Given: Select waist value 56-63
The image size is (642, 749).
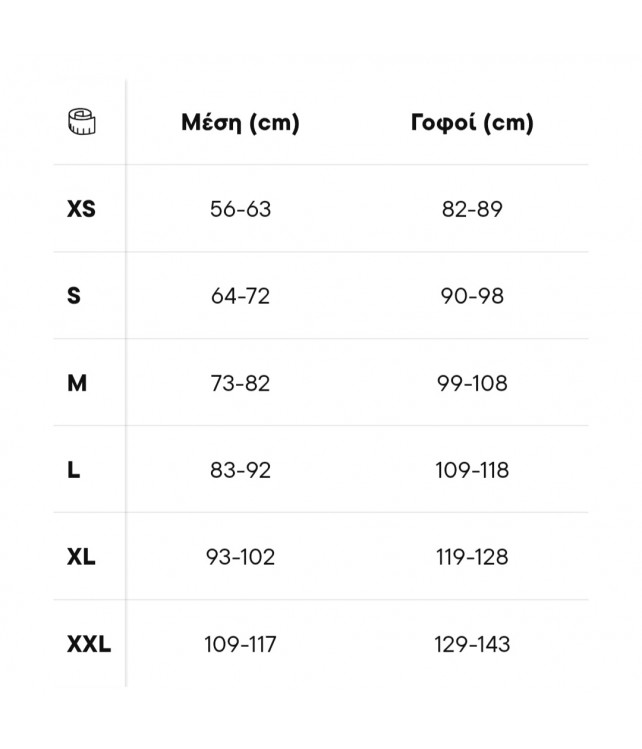Looking at the screenshot, I should tap(240, 209).
